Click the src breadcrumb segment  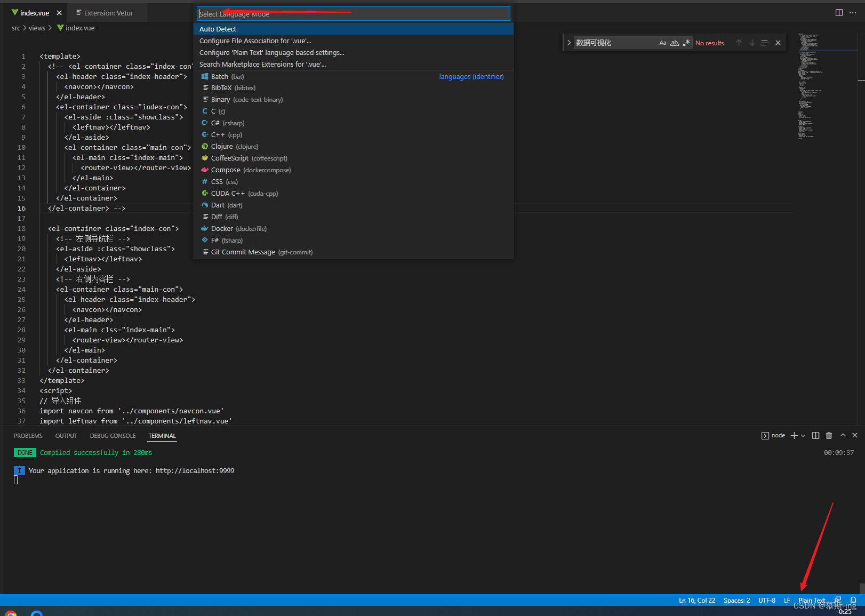pyautogui.click(x=16, y=28)
